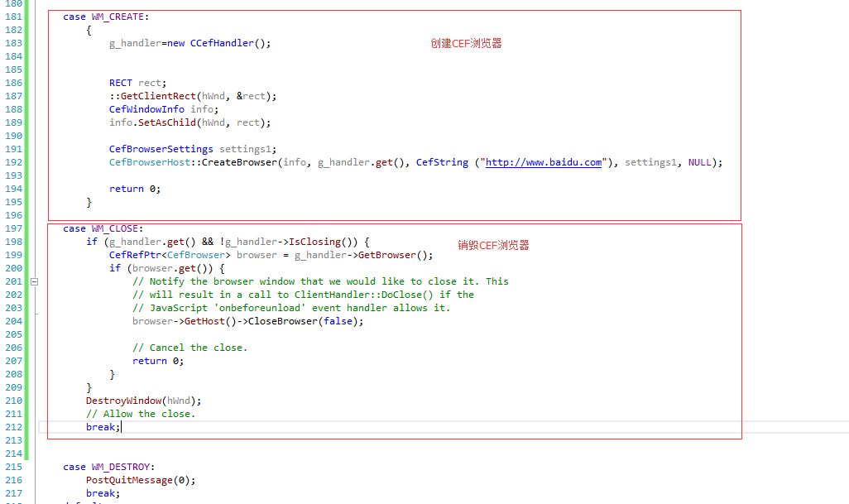
Task: Click the '// Allow the close.' comment
Action: pos(141,414)
